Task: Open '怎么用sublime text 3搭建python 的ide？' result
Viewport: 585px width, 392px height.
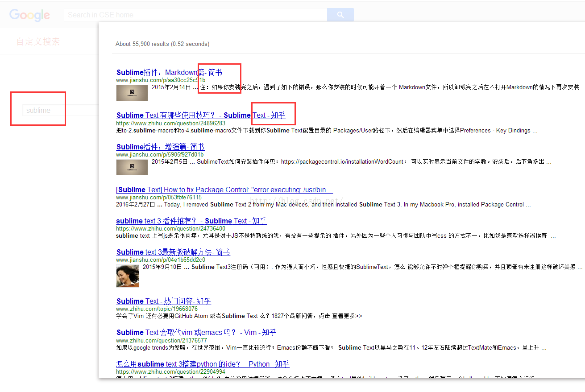Action: pos(203,364)
